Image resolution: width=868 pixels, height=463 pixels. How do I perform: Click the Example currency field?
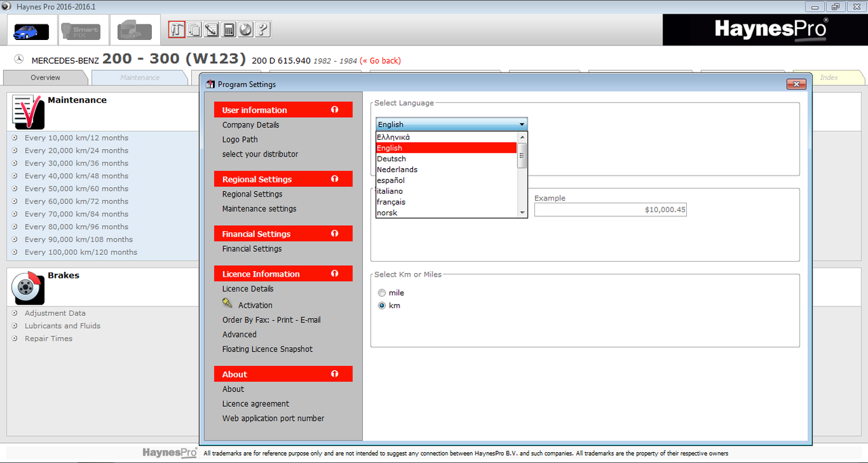pos(610,210)
